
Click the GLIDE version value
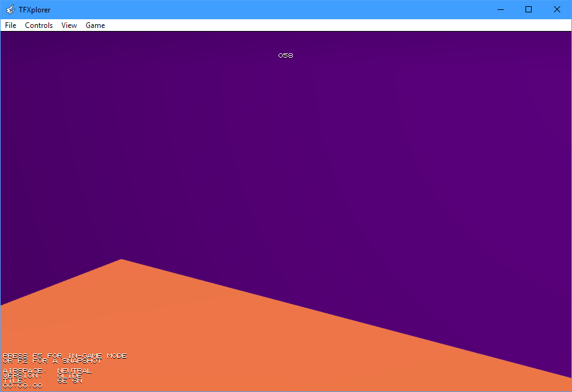pos(69,376)
